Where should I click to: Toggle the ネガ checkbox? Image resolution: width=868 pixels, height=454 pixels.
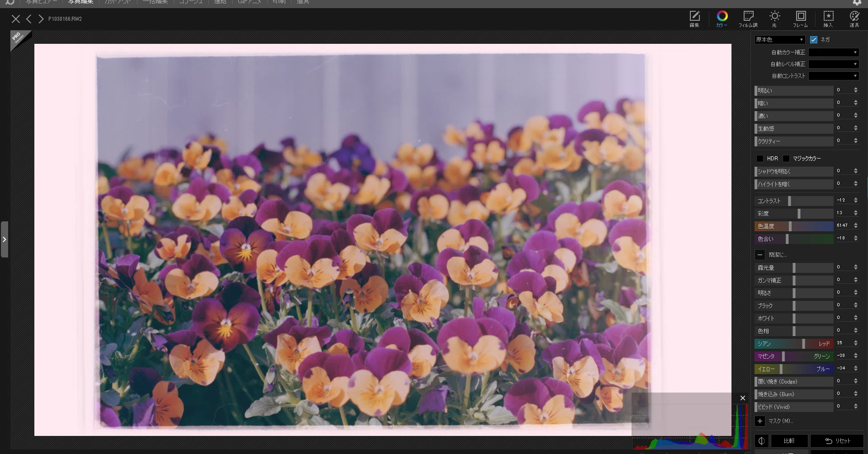coord(814,40)
